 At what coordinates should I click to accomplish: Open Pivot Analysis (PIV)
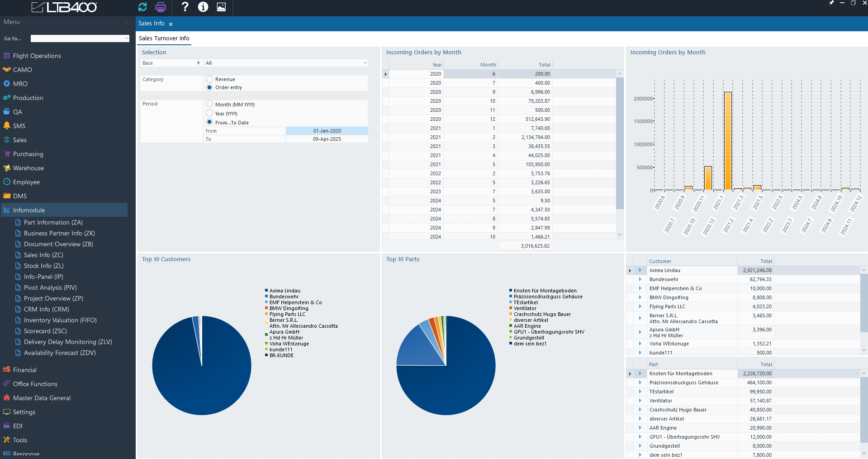tap(50, 287)
